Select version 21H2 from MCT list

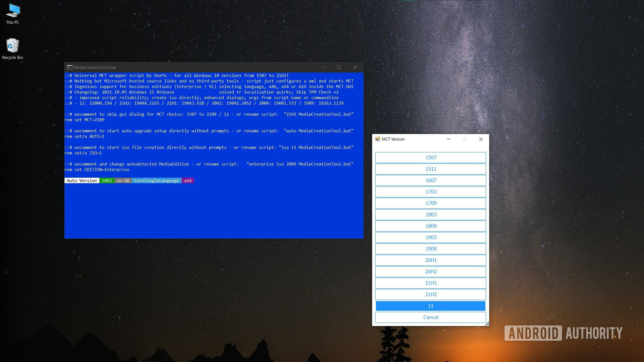coord(430,294)
